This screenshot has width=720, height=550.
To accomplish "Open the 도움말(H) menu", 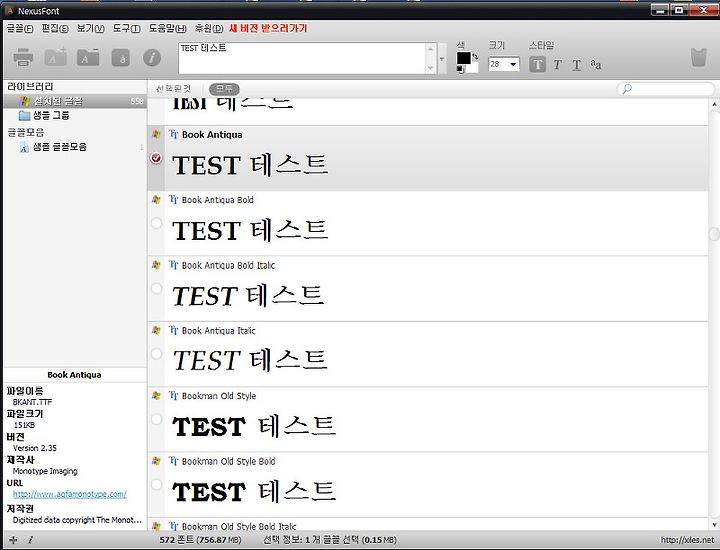I will (167, 28).
